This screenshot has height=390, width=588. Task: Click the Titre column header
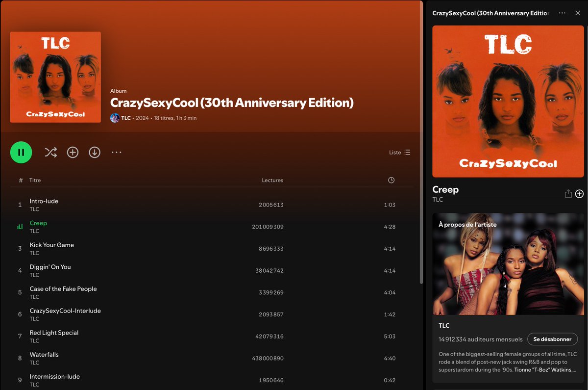click(35, 180)
